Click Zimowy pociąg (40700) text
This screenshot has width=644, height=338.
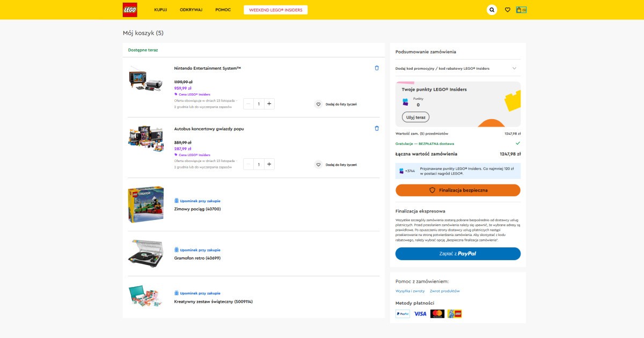coord(197,209)
